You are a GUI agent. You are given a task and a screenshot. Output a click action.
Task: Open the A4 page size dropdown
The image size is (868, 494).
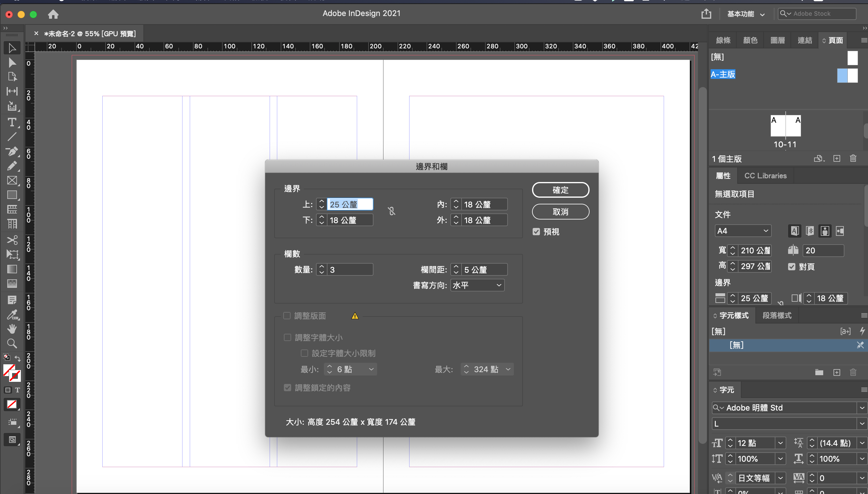pos(743,231)
